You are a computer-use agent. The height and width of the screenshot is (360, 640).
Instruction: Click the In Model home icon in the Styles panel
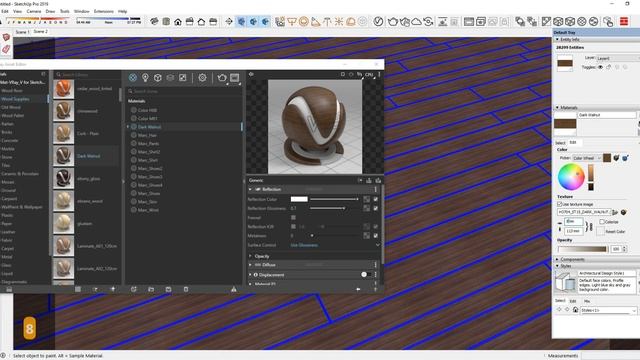tap(575, 310)
